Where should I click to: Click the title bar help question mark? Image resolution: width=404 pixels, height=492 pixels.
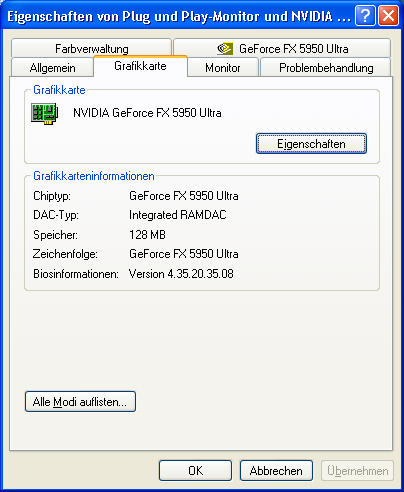(365, 16)
